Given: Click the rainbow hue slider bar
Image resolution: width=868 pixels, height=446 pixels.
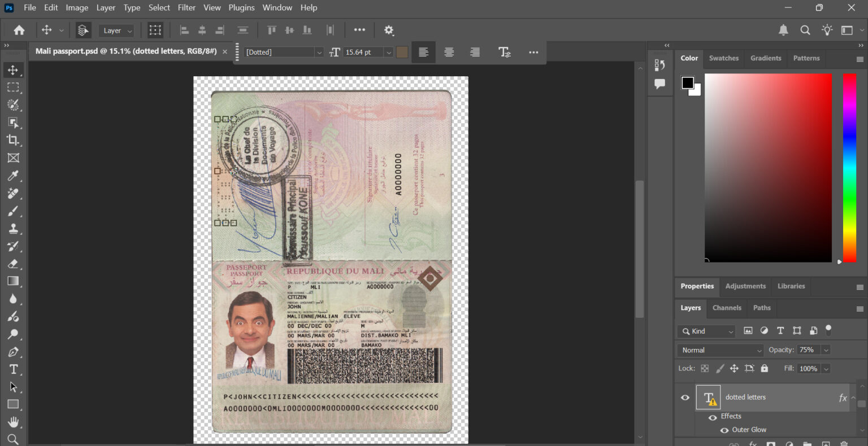Looking at the screenshot, I should click(849, 168).
